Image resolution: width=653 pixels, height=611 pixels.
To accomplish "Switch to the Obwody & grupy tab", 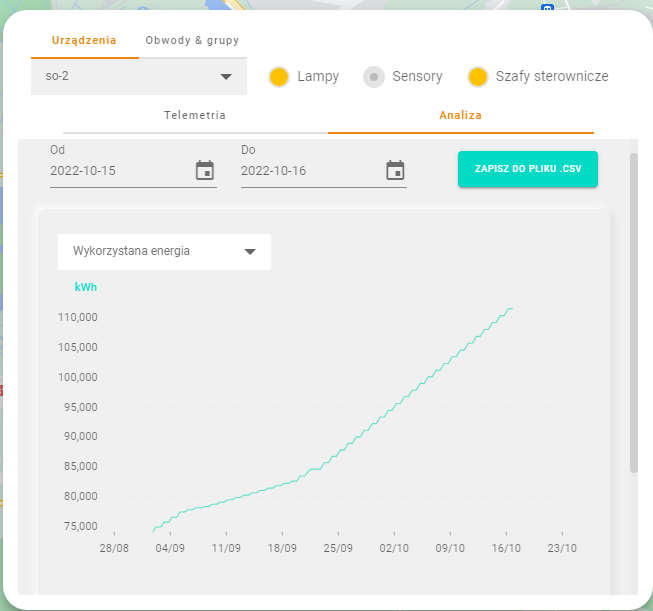I will (x=192, y=40).
